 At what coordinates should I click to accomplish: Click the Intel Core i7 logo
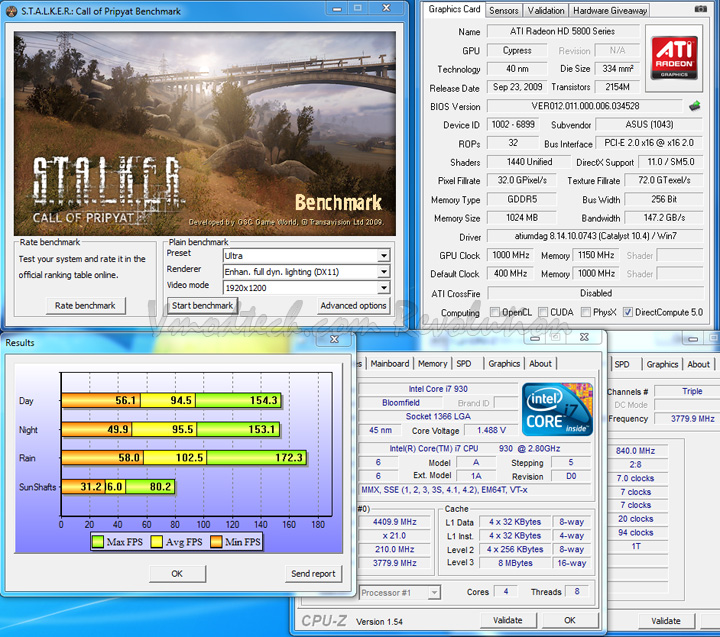tap(557, 409)
